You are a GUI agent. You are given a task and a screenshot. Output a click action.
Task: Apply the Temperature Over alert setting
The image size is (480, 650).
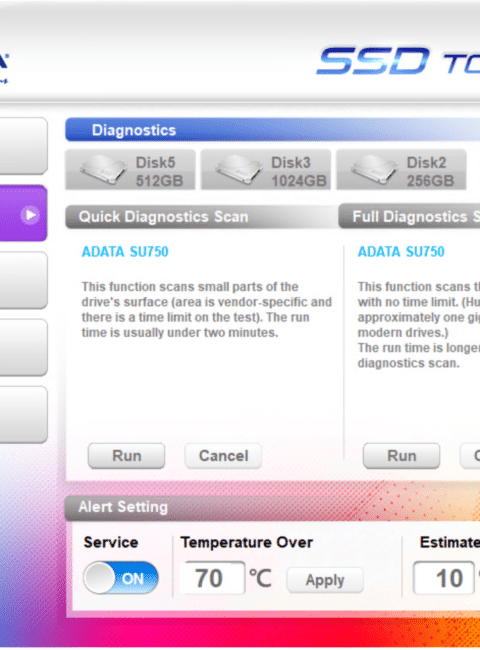(325, 580)
